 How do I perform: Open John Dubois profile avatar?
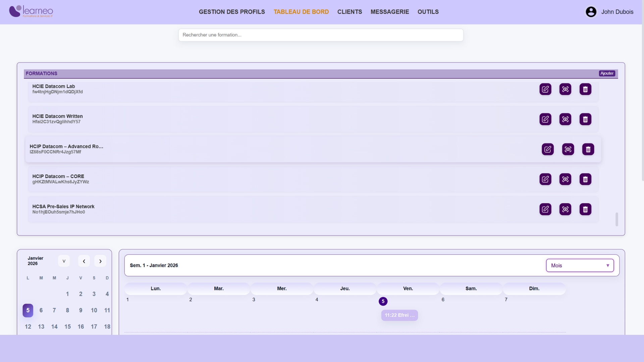coord(591,12)
